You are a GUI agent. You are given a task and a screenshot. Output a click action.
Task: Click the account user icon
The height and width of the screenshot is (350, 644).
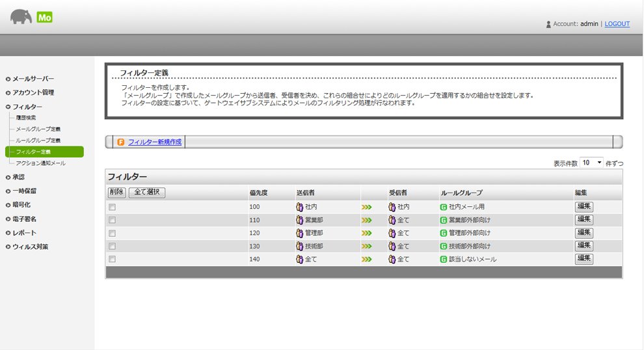548,24
